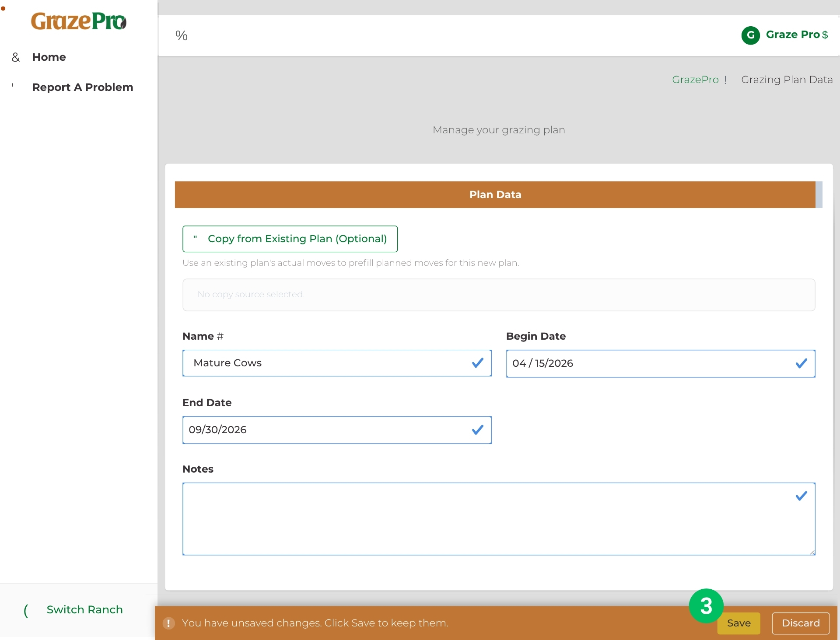Click the End Date field

click(337, 430)
